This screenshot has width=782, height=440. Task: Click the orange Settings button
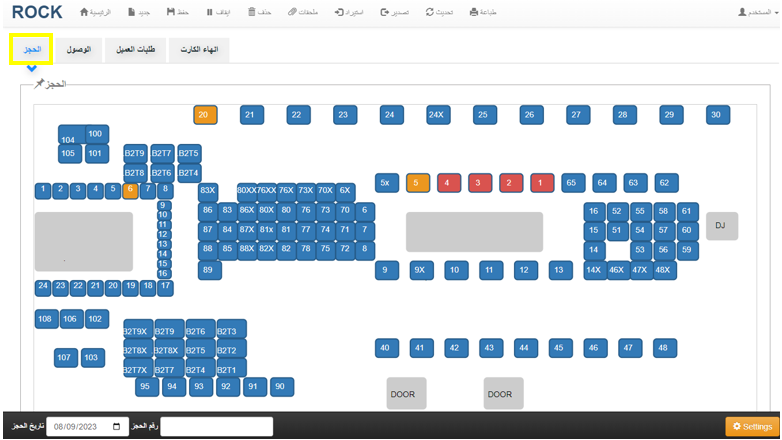752,427
